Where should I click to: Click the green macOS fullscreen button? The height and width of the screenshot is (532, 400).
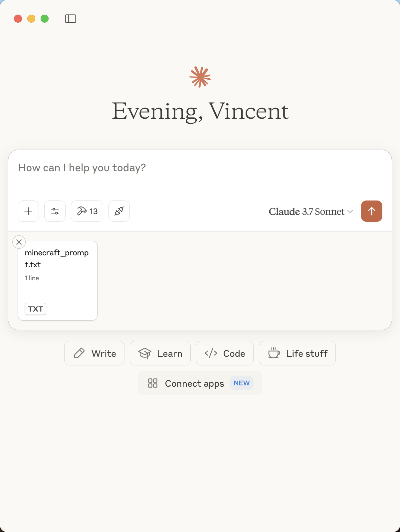tap(45, 19)
